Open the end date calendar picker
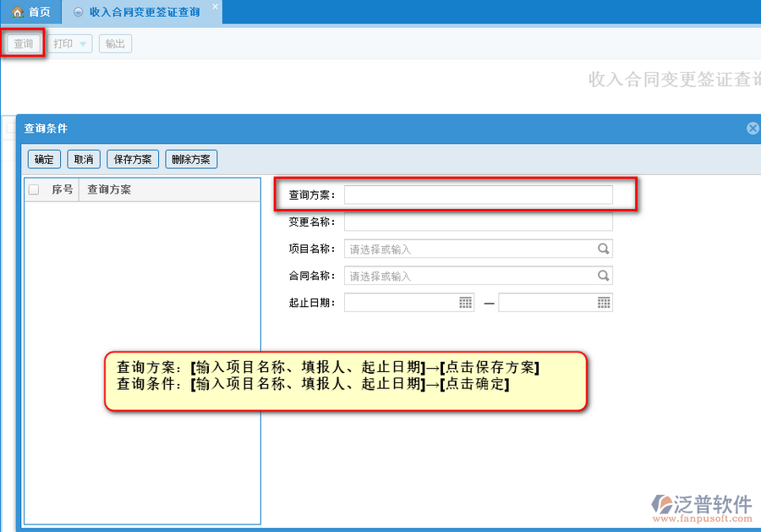 604,303
